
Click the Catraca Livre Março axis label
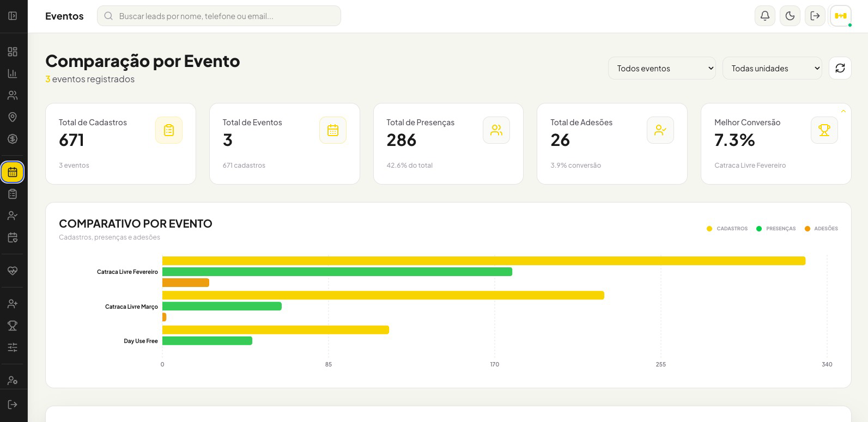point(131,307)
